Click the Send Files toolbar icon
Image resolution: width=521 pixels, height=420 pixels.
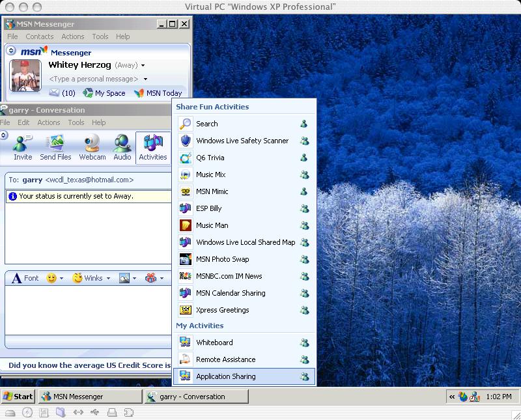(x=55, y=148)
